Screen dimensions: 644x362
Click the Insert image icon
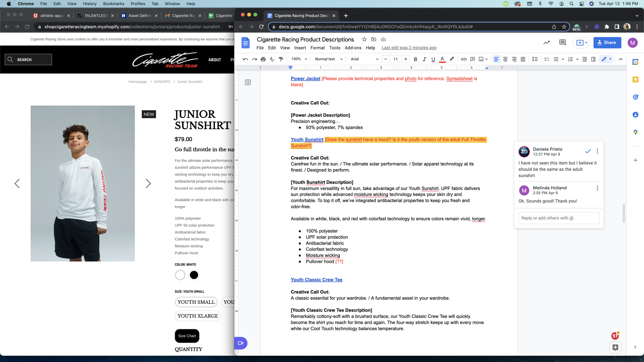(x=481, y=59)
